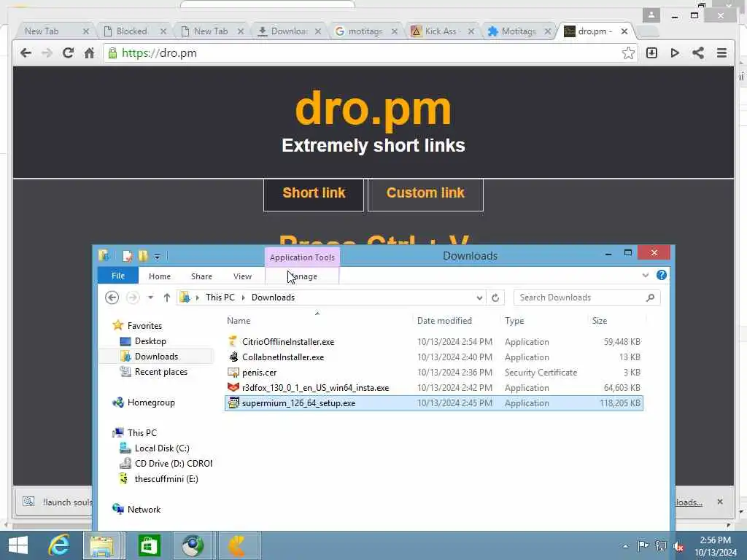Sort by Size column header
The width and height of the screenshot is (747, 560).
pos(600,321)
